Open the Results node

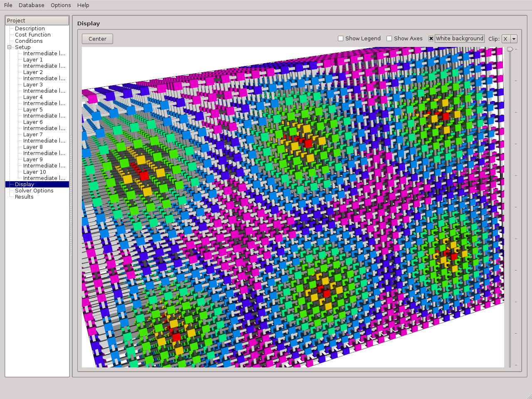pyautogui.click(x=24, y=197)
